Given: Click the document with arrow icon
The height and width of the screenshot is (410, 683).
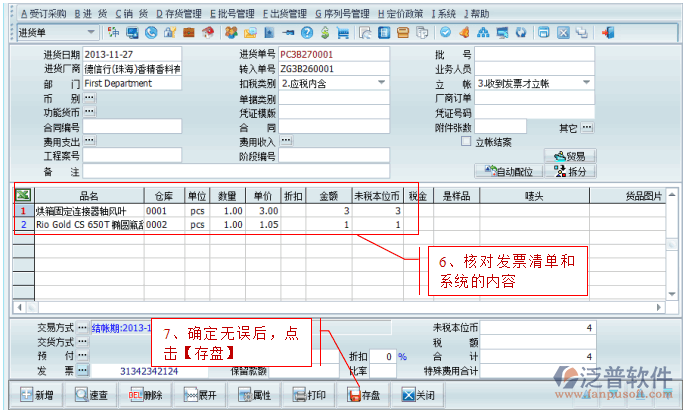Looking at the screenshot, I should 365,32.
